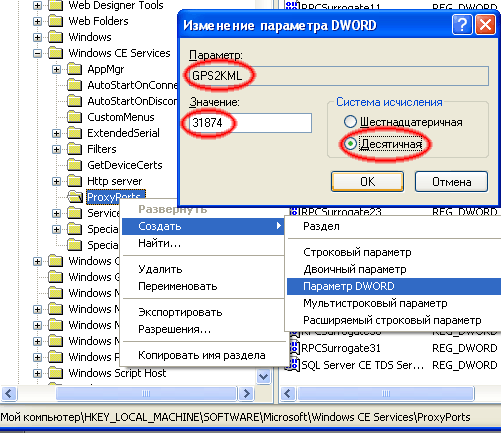Click the Windows Script Host folder icon
Image resolution: width=501 pixels, height=433 pixels.
click(55, 373)
